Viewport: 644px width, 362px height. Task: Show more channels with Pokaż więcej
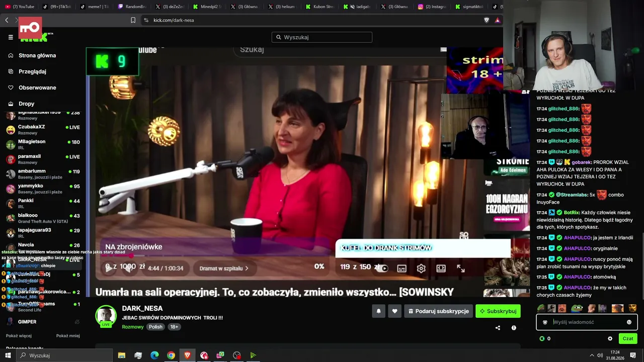(19, 336)
